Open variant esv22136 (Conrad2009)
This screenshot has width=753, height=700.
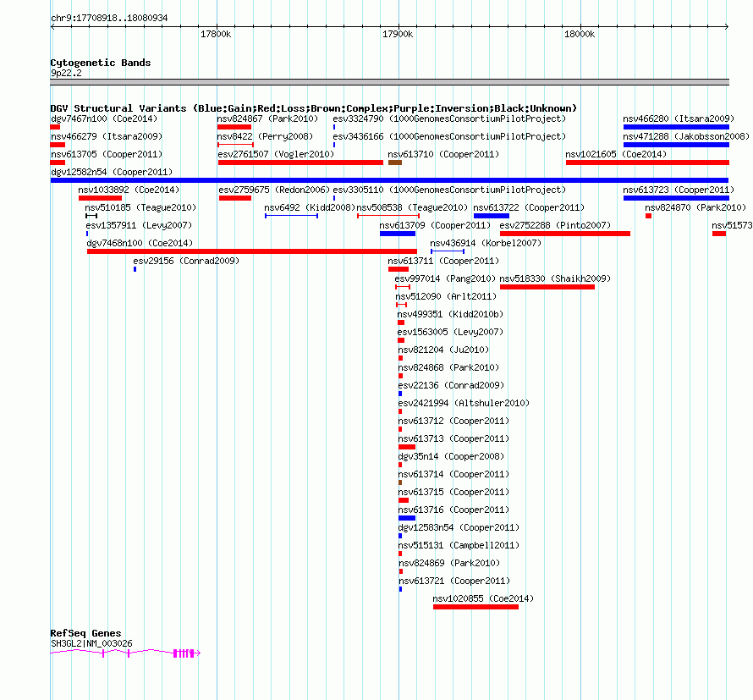click(x=452, y=385)
